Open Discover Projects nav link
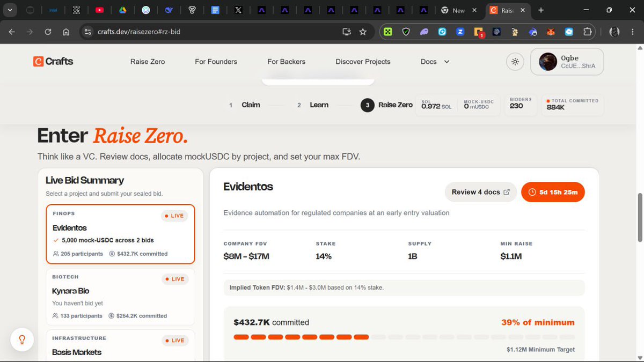The width and height of the screenshot is (644, 362). click(x=363, y=62)
